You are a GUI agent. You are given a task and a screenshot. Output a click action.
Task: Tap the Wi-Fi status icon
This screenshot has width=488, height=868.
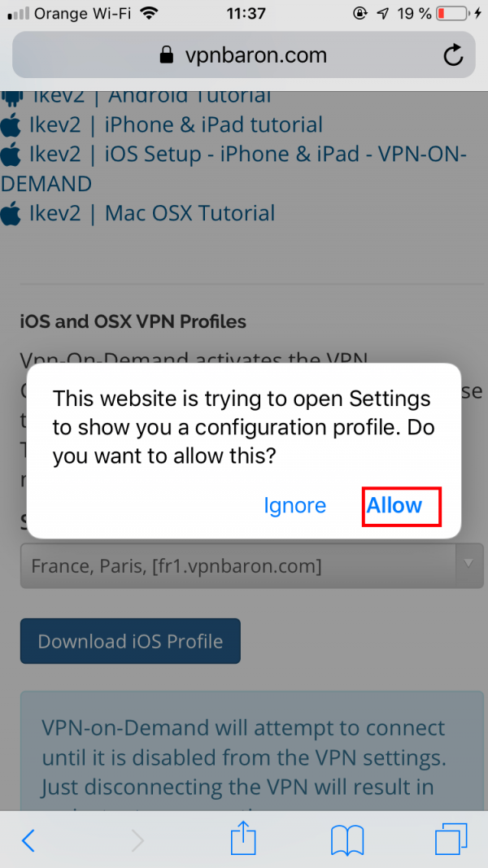pyautogui.click(x=149, y=13)
